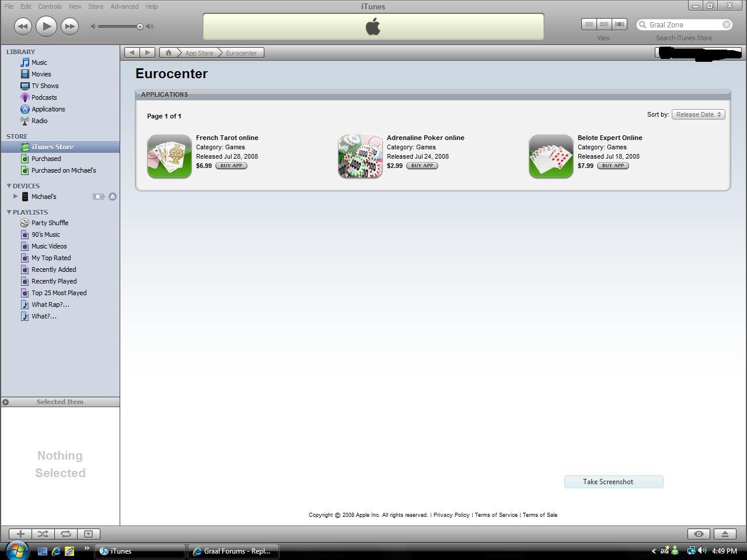
Task: Open the French Tarot online app icon
Action: (169, 156)
